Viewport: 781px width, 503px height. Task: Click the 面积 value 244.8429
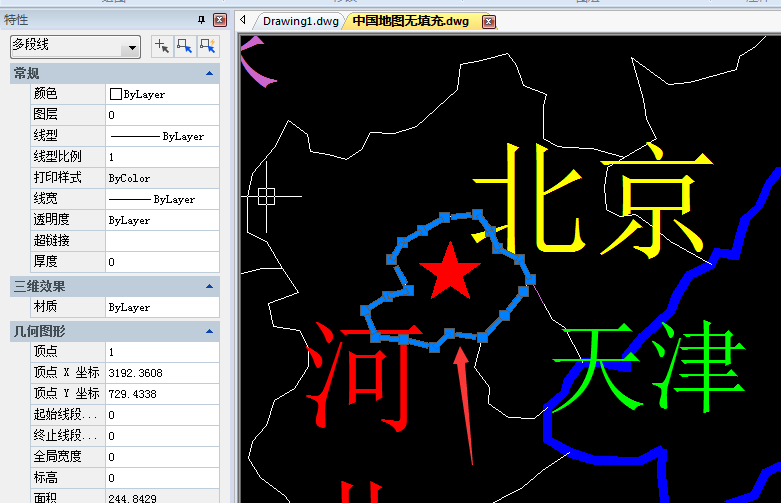pos(162,498)
